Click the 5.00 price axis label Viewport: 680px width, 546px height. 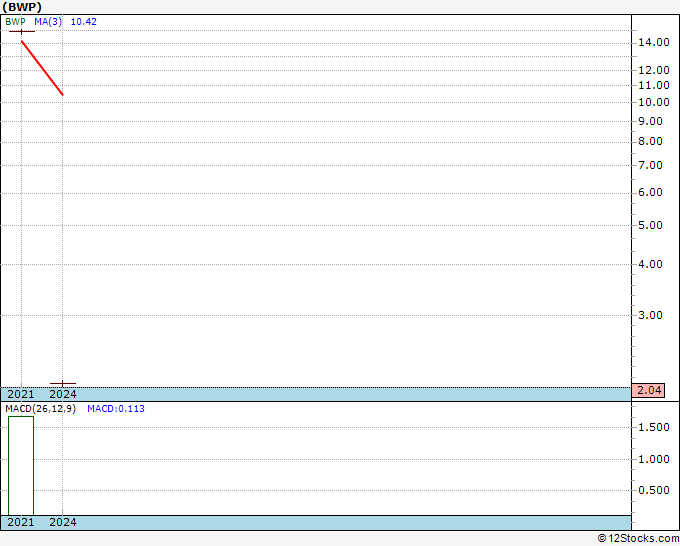pos(650,225)
